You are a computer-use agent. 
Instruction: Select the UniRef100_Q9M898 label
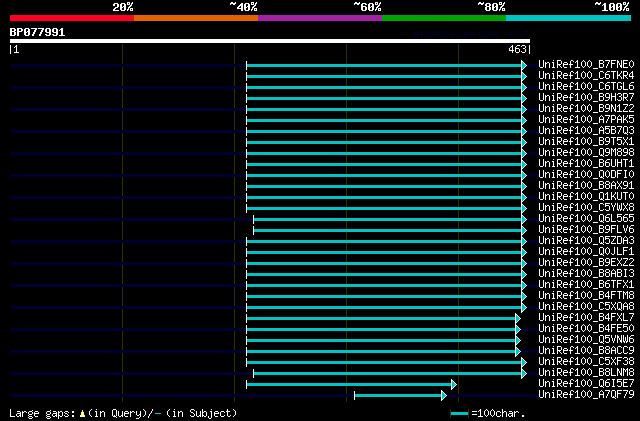click(x=586, y=153)
